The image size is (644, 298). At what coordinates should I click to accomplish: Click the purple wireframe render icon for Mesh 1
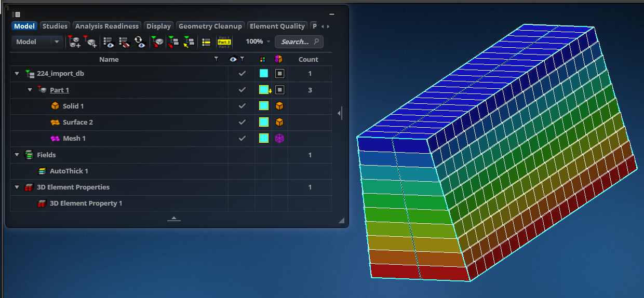279,139
